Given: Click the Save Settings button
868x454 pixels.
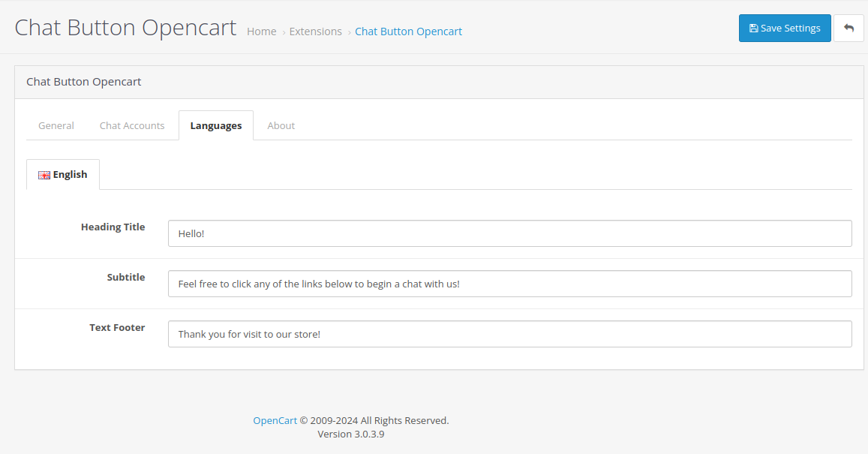Looking at the screenshot, I should click(x=785, y=28).
